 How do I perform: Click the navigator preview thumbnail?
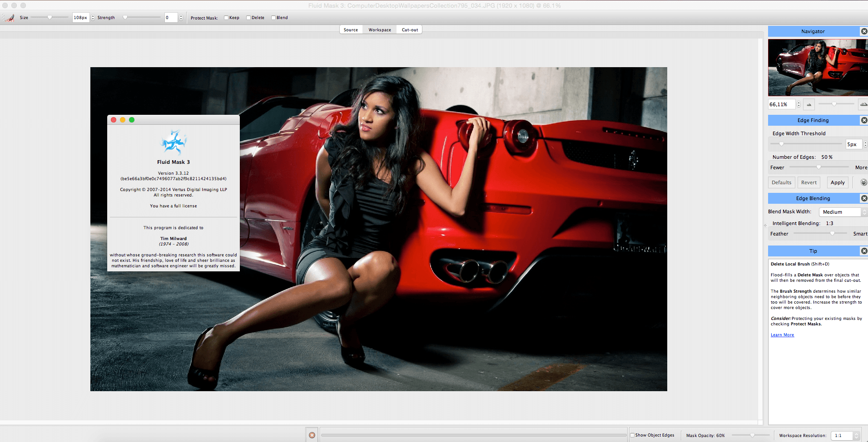(818, 67)
